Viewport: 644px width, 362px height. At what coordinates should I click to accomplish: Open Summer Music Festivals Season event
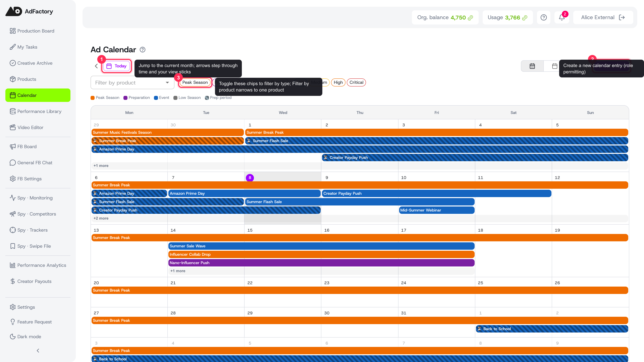[168, 132]
